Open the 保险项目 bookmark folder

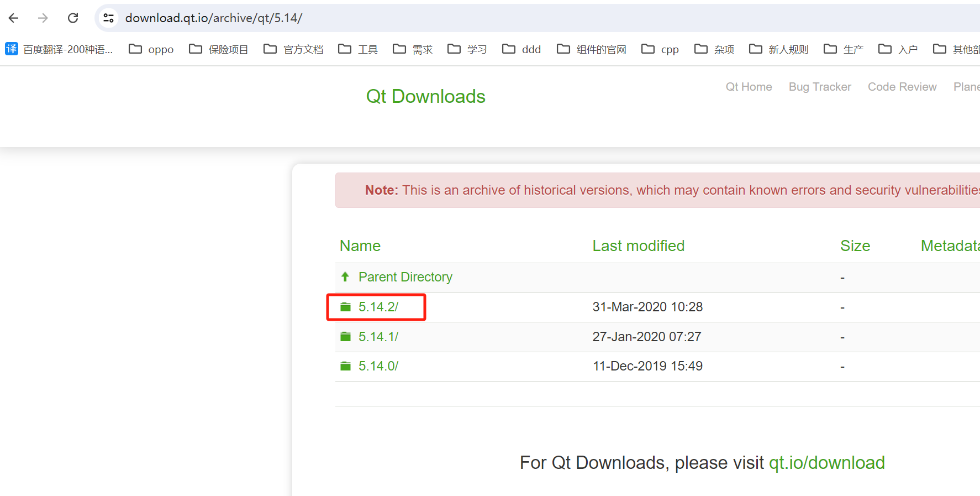coord(218,49)
